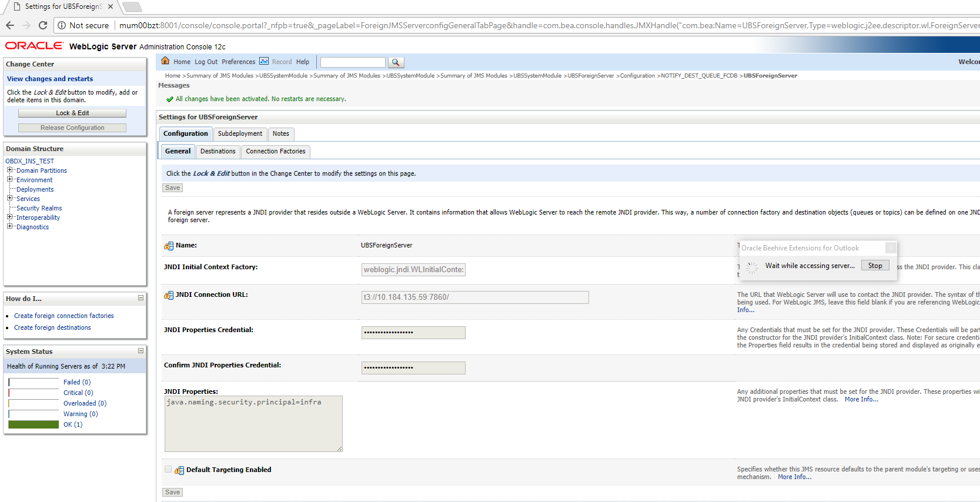Open the Help link
This screenshot has height=502, width=980.
pyautogui.click(x=303, y=62)
